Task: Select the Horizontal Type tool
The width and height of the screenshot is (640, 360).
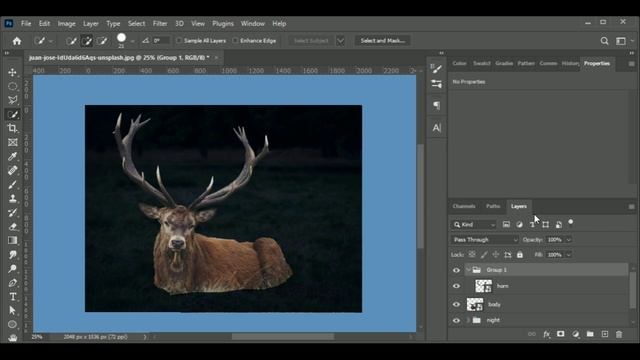Action: (13, 297)
